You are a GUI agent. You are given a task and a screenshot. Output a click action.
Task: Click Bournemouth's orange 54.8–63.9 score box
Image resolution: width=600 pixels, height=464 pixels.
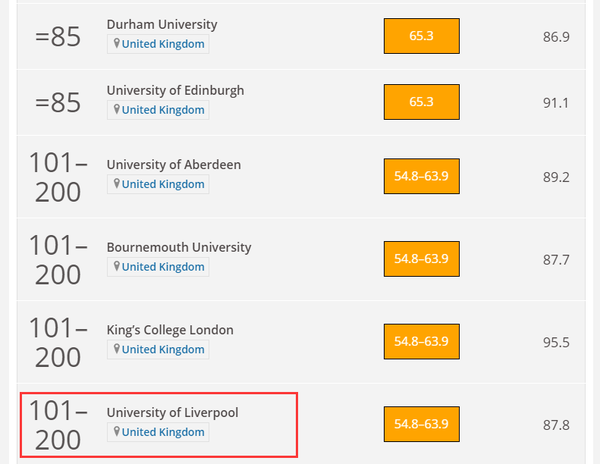click(x=422, y=259)
